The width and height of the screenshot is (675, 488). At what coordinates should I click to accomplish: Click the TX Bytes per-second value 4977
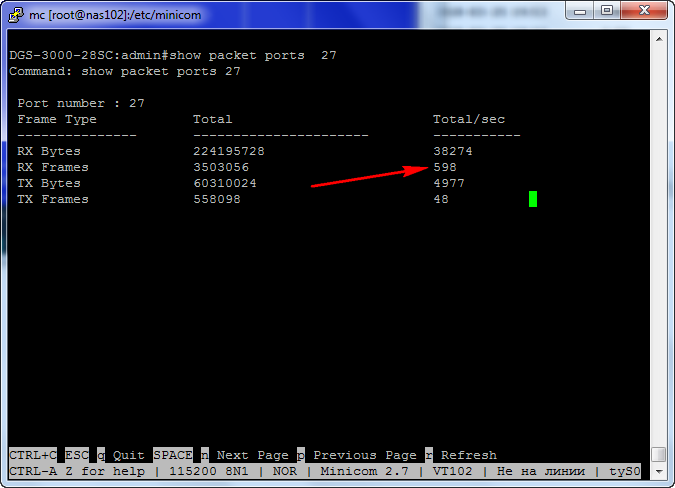click(x=449, y=183)
